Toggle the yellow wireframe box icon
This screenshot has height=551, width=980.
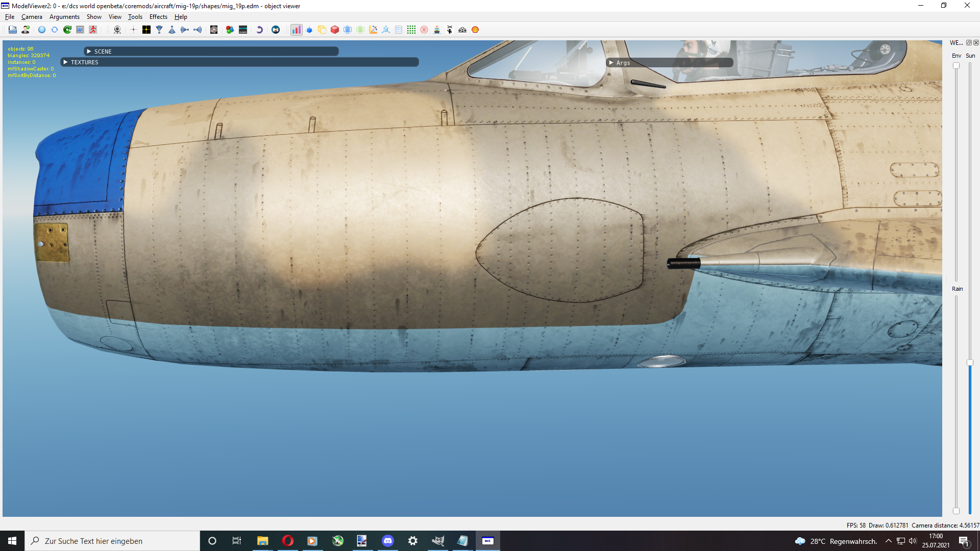[322, 30]
